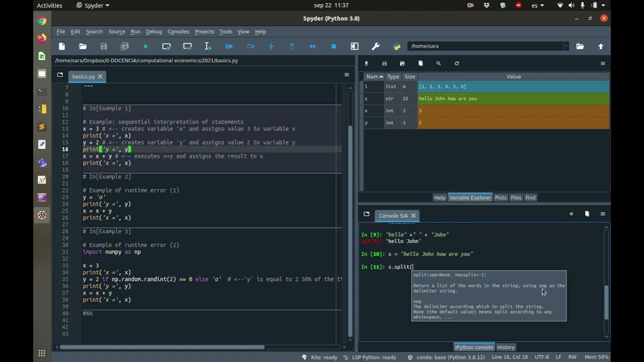This screenshot has width=644, height=362.
Task: Click the editor horizontal scrollbar
Action: [161, 347]
